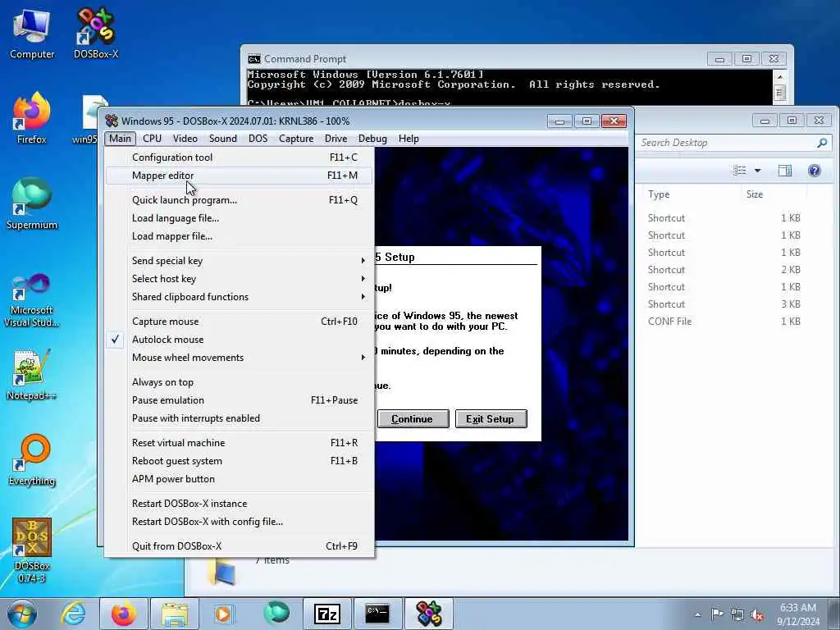The image size is (840, 630).
Task: Open the Everything desktop shortcut
Action: (x=32, y=459)
